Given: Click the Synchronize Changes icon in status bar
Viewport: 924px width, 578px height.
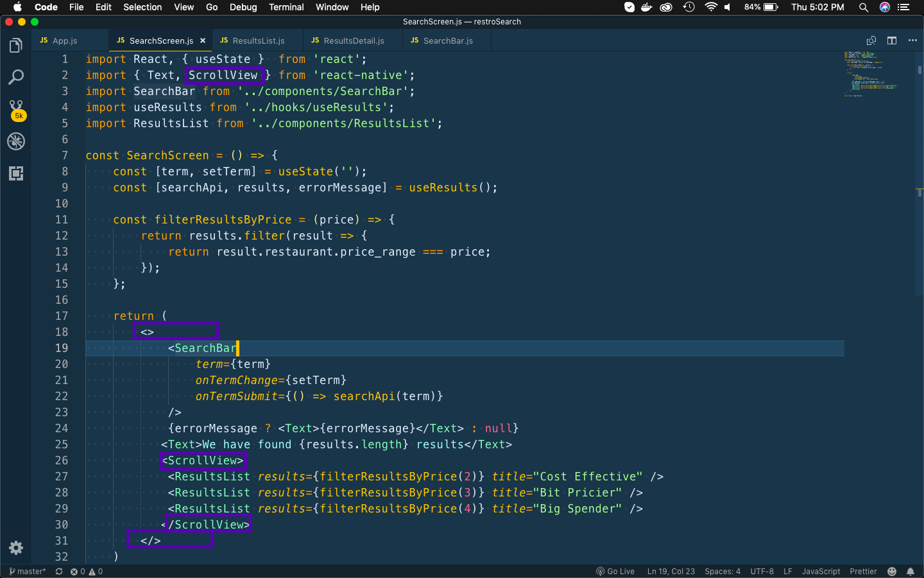Looking at the screenshot, I should 59,571.
